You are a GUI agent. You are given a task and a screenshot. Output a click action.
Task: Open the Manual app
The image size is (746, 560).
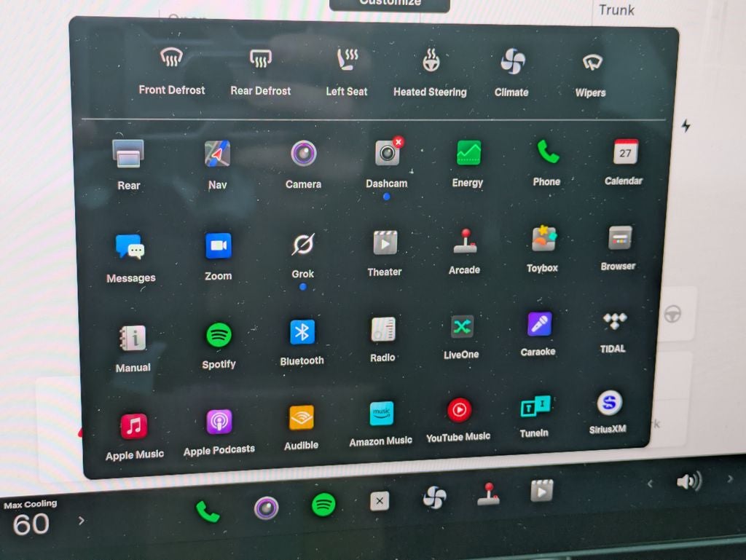[133, 349]
